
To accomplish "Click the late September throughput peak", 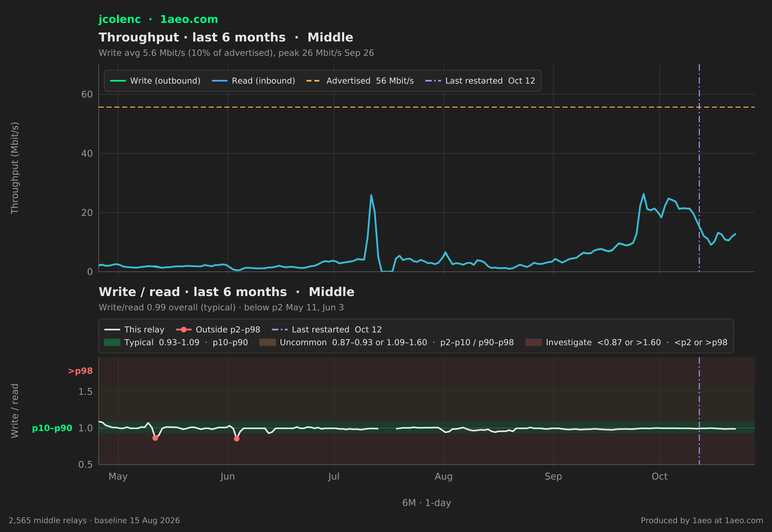I will click(643, 194).
